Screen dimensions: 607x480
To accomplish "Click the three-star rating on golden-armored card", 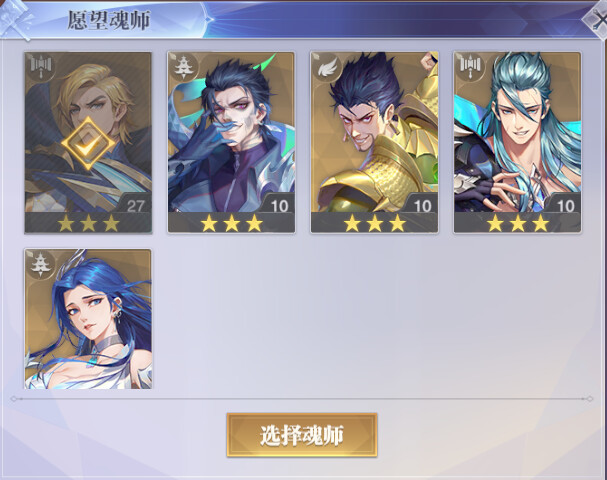I will point(374,223).
